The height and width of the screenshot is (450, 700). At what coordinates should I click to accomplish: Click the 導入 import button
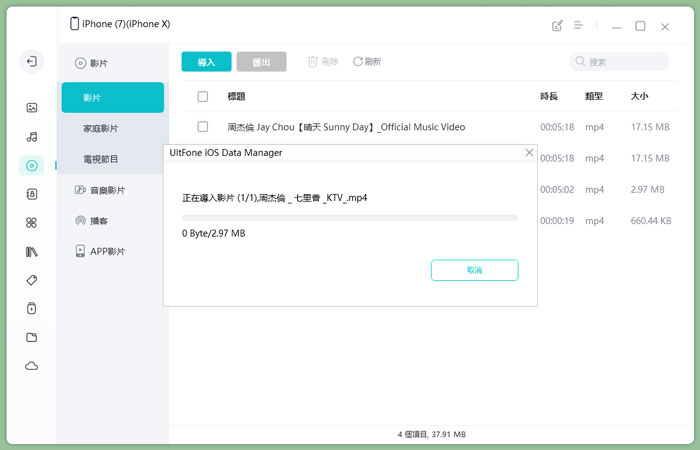206,62
